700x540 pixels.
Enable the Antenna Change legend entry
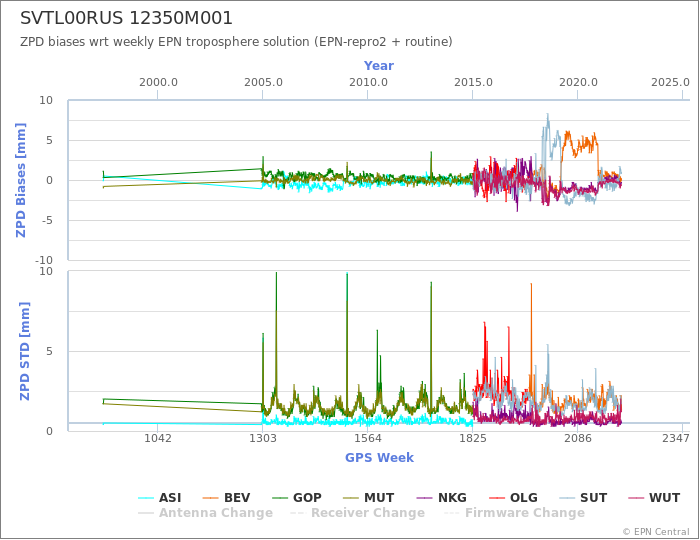pos(205,513)
